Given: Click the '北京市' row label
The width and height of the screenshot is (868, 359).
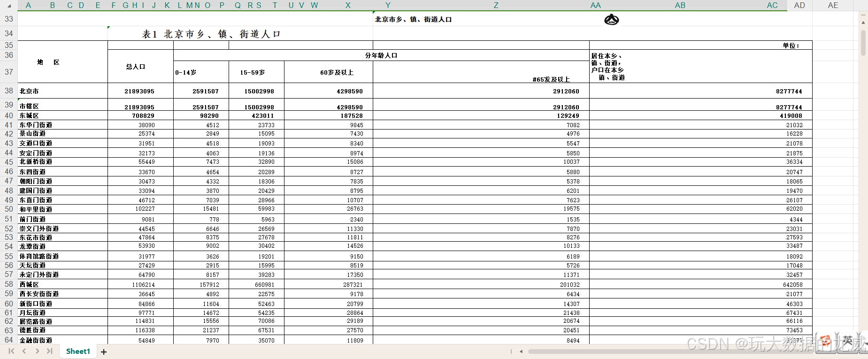Looking at the screenshot, I should coord(29,91).
